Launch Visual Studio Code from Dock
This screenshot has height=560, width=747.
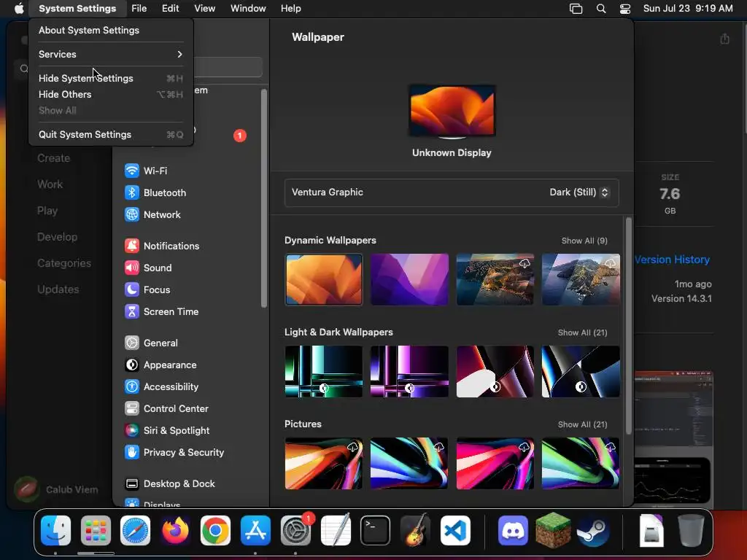455,531
